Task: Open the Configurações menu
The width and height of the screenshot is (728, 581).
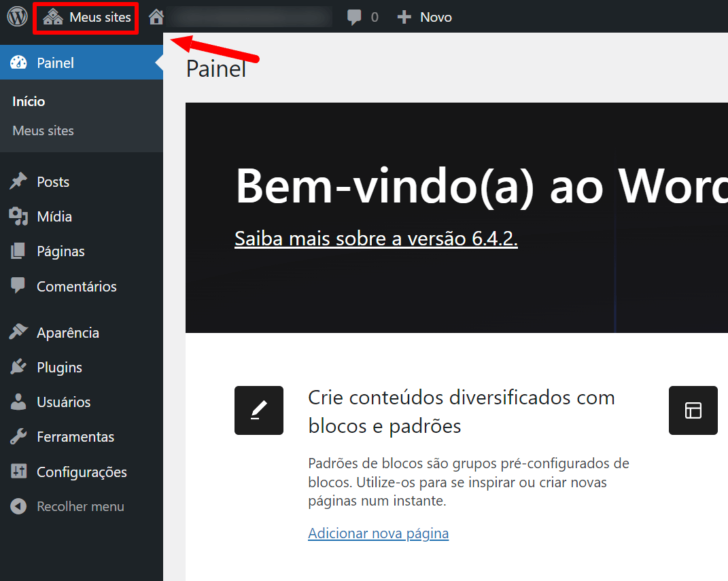Action: coord(81,472)
